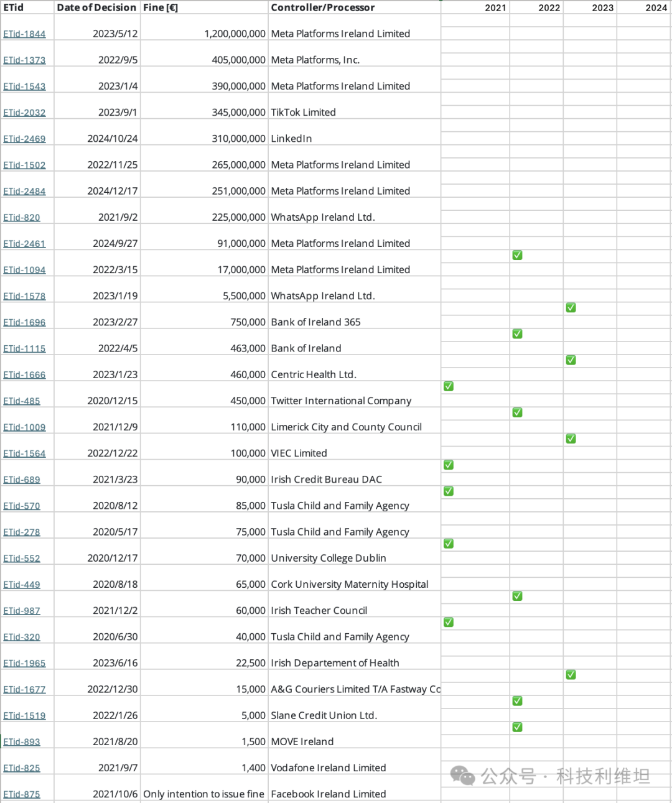This screenshot has width=672, height=803.
Task: Follow the ETid-485 hyperlink
Action: coord(22,401)
